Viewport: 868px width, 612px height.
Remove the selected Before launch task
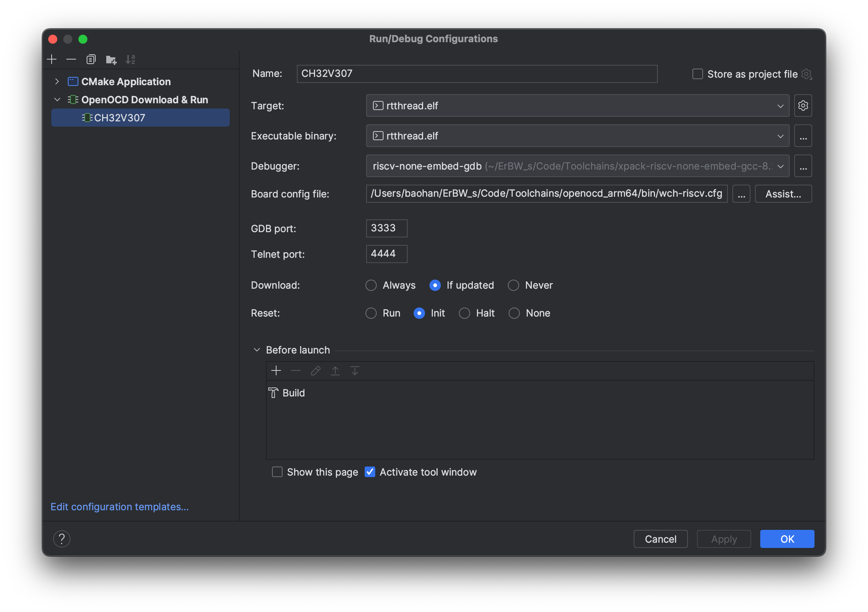click(296, 371)
